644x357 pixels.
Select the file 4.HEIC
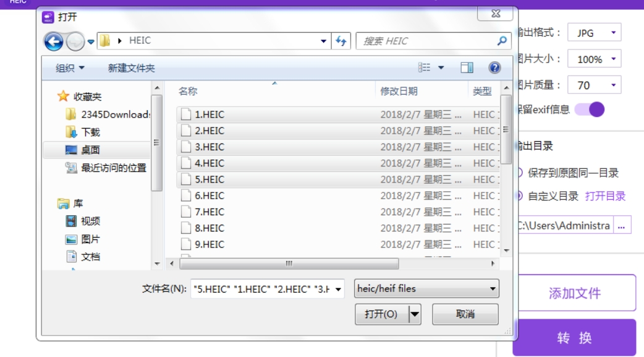[x=338, y=163]
